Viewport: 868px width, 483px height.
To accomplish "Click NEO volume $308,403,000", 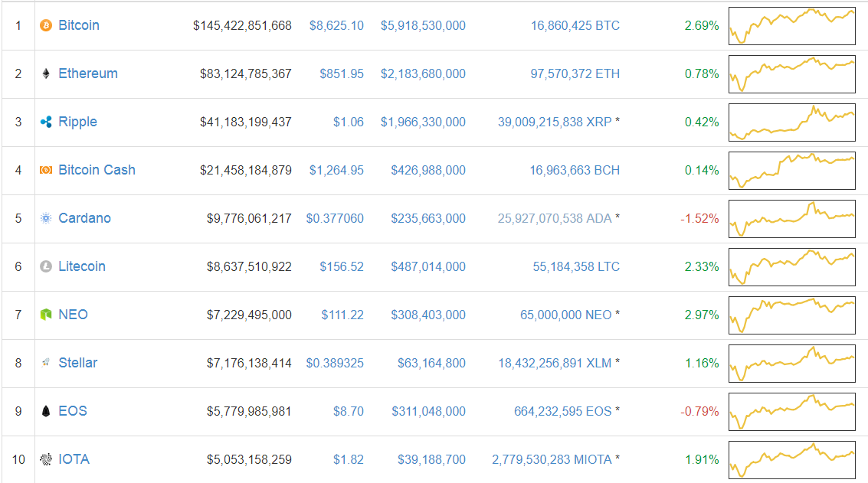I will pyautogui.click(x=428, y=315).
